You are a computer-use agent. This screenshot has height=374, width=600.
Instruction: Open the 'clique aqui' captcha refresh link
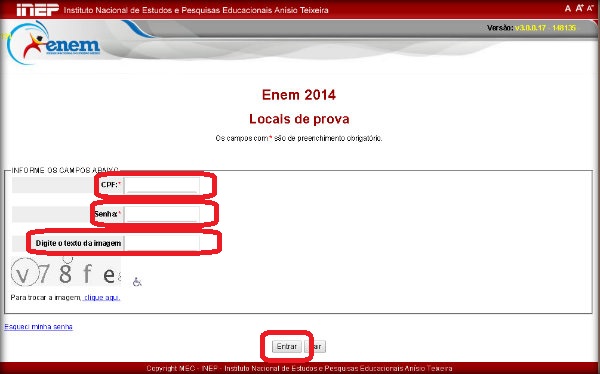101,297
